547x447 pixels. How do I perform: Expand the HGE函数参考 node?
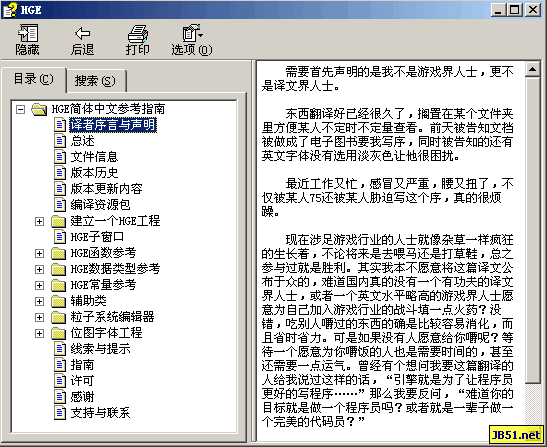(x=39, y=253)
